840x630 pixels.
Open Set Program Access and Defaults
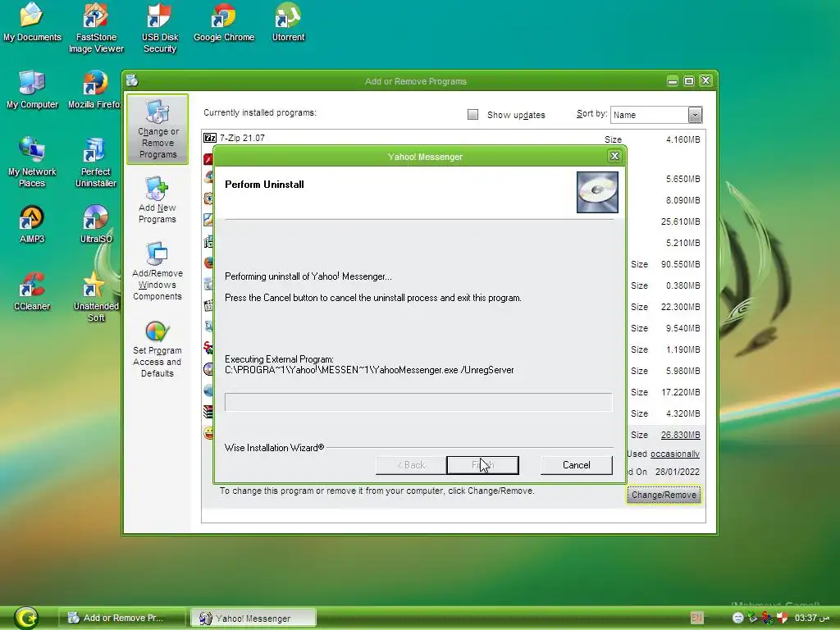(x=157, y=349)
